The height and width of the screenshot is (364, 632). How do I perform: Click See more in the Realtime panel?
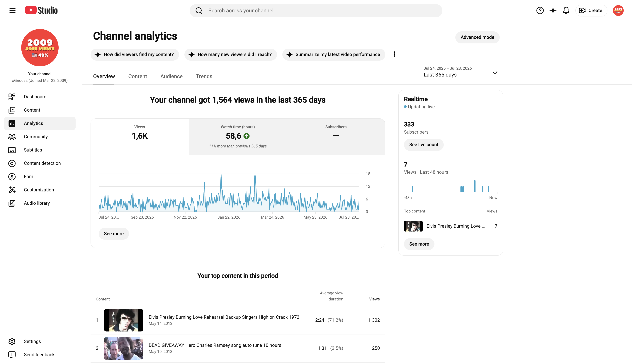click(419, 244)
